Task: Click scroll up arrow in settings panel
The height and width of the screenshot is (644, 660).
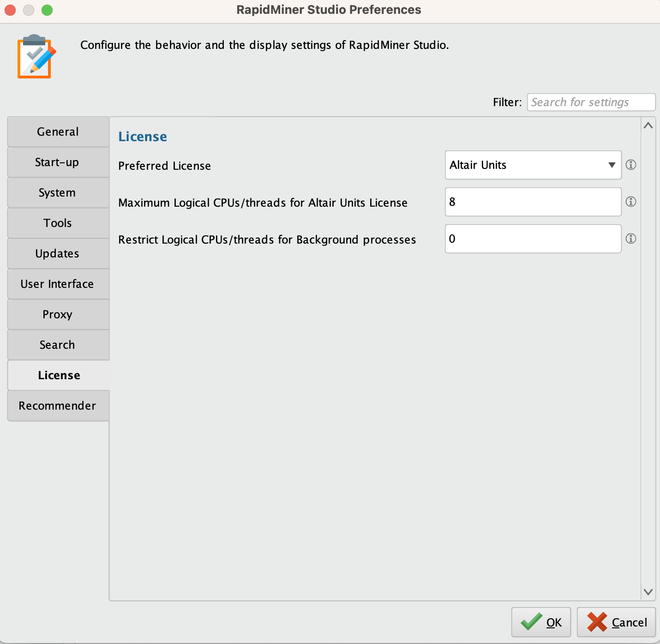Action: (648, 125)
